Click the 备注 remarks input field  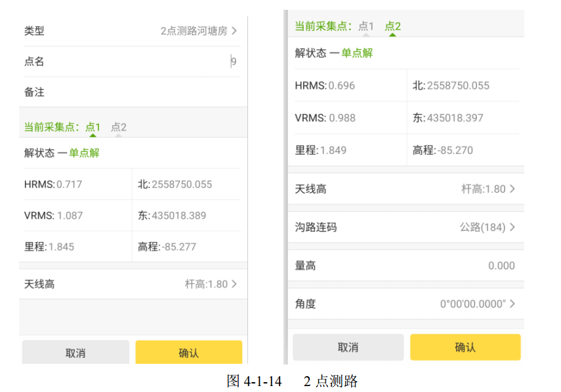(131, 92)
